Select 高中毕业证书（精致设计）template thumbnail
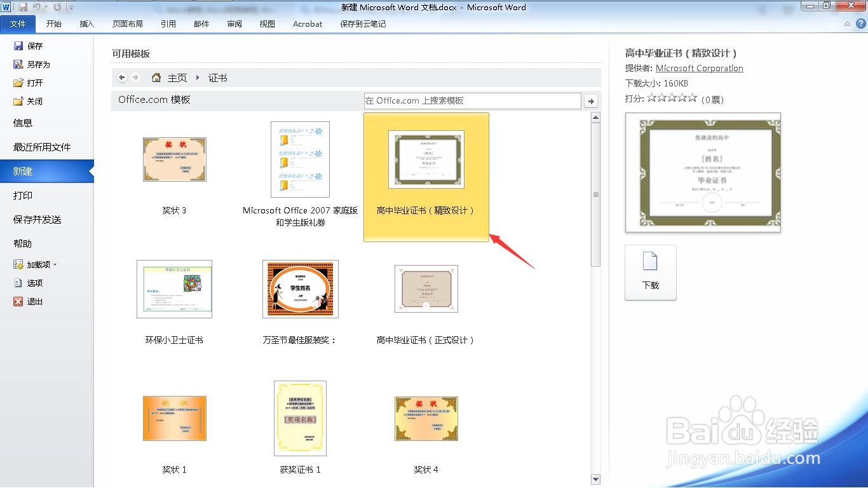 click(426, 159)
